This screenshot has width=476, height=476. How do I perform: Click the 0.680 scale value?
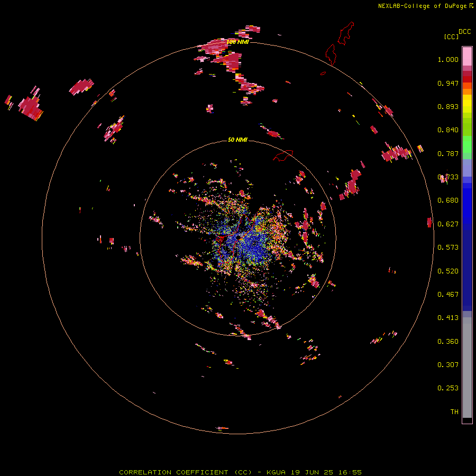(448, 200)
